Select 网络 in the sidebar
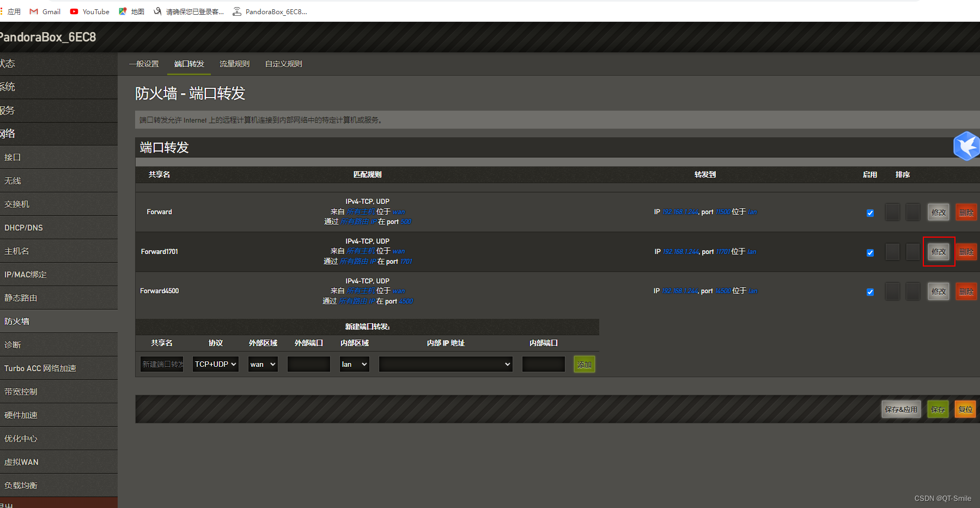This screenshot has height=508, width=980. pyautogui.click(x=59, y=134)
